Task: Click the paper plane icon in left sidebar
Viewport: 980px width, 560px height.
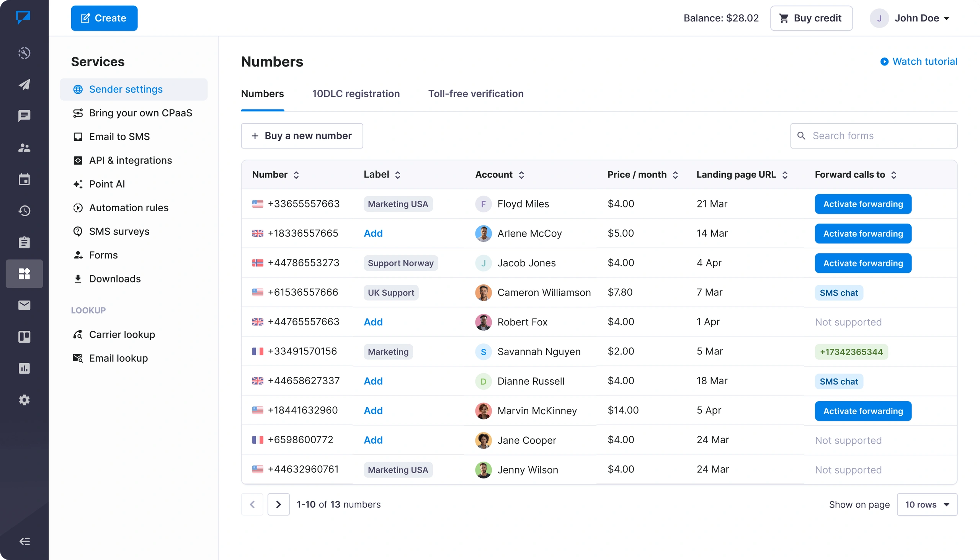Action: point(24,85)
